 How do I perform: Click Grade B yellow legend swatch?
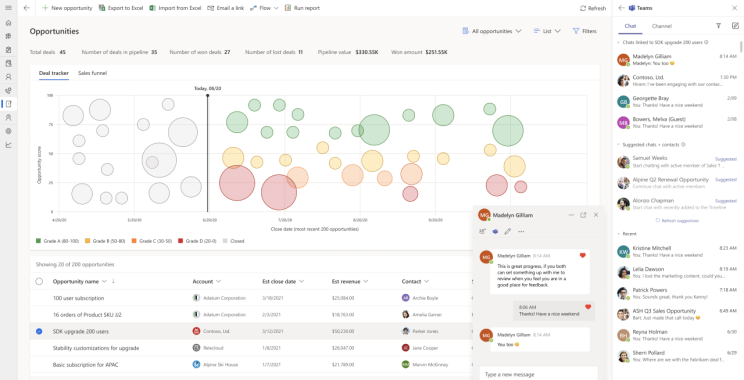tap(87, 241)
